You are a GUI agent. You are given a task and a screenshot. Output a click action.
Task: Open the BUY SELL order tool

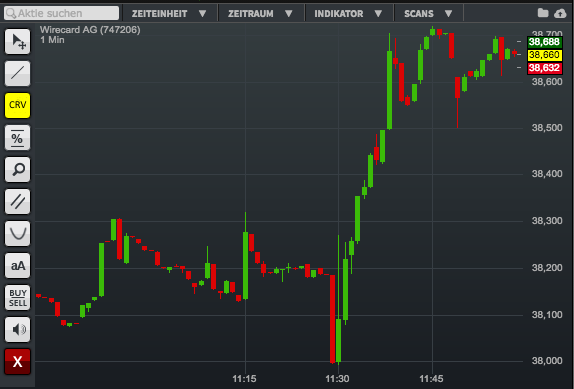[18, 298]
